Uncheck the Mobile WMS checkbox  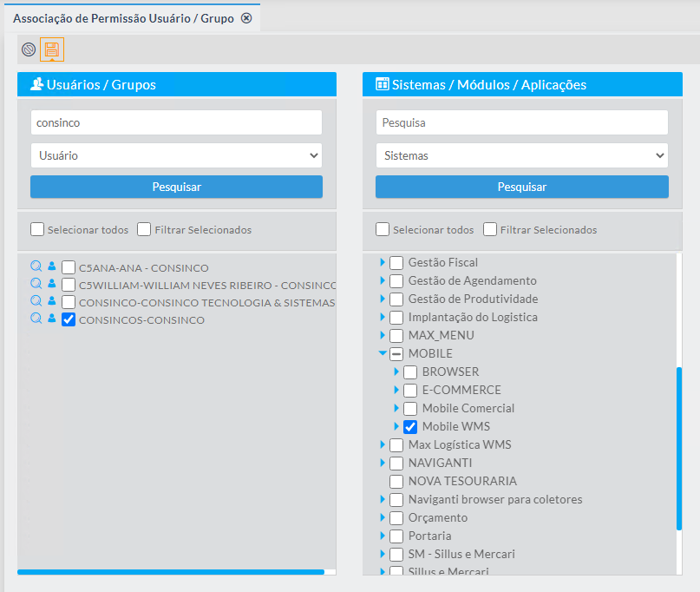410,427
